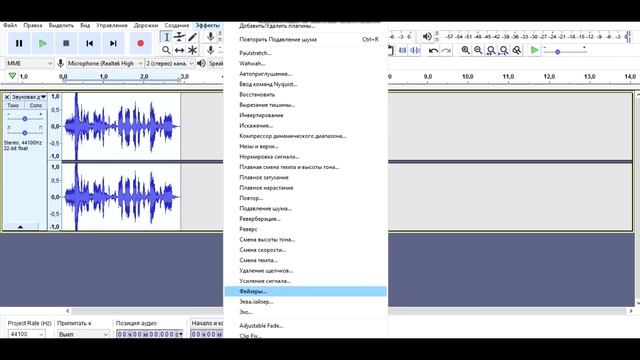Open the Создание menu
The height and width of the screenshot is (360, 640).
(177, 25)
